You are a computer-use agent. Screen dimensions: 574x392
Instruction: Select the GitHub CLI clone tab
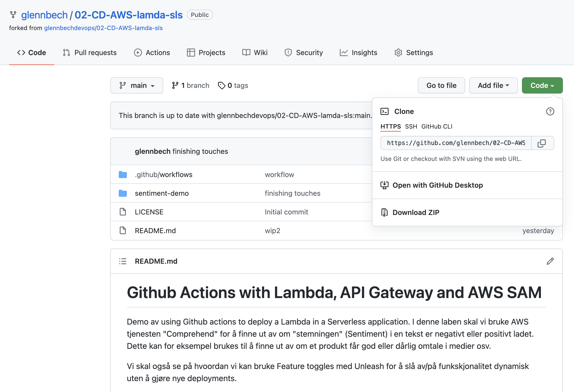pos(437,126)
